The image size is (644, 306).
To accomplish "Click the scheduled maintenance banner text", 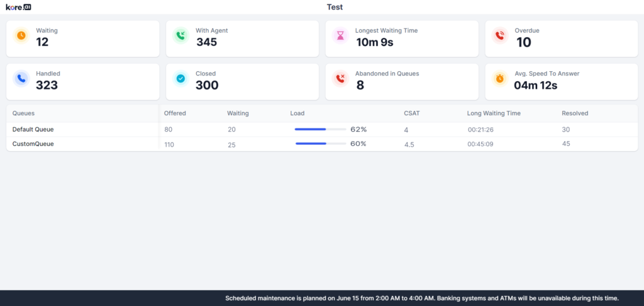I will 422,298.
